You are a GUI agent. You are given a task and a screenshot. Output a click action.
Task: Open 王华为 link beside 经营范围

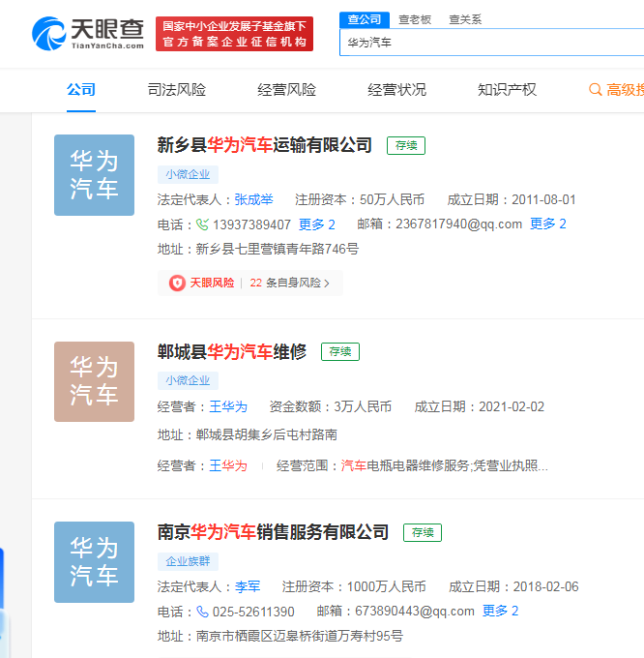228,465
